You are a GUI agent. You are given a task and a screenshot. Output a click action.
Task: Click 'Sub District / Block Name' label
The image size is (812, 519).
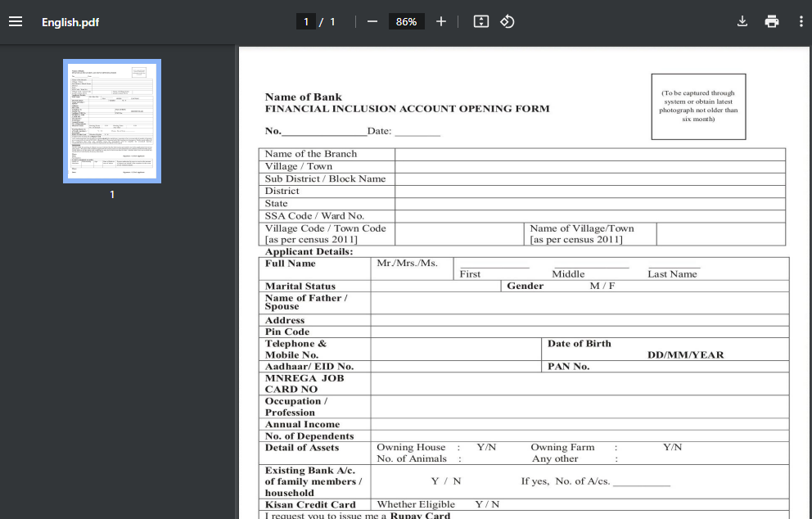(x=325, y=178)
